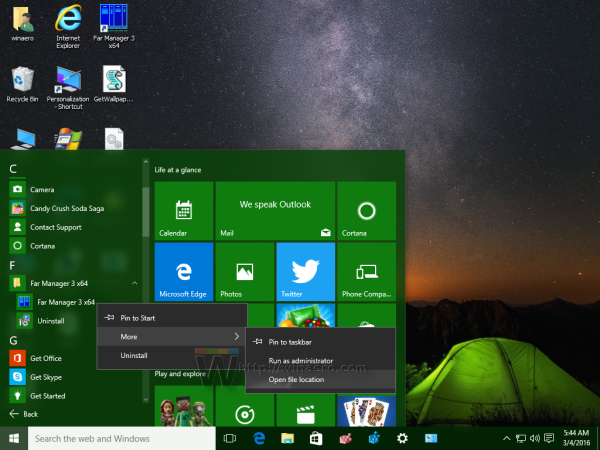Click the Search the web and Windows box
This screenshot has height=450, width=600.
122,439
